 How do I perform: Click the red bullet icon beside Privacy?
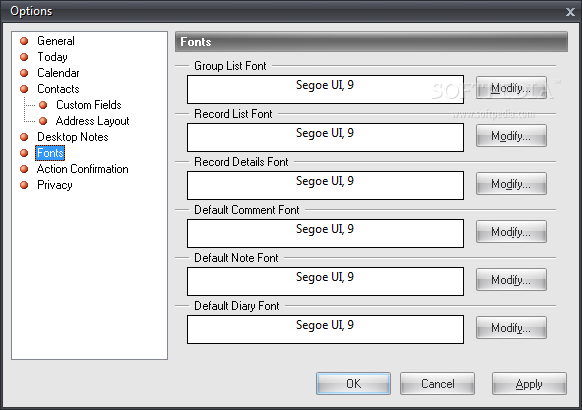tap(24, 185)
